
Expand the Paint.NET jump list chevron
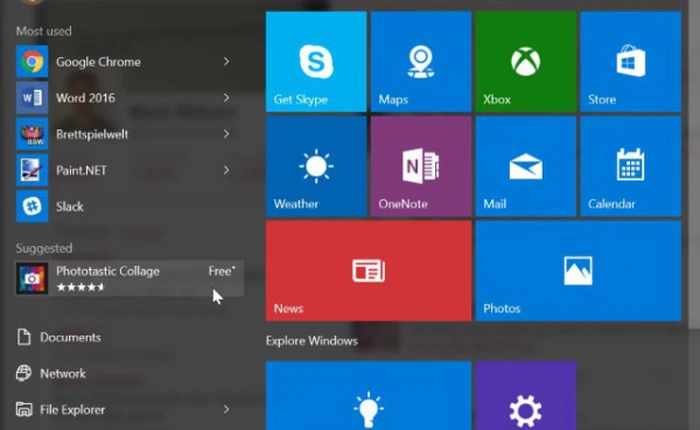coord(227,170)
